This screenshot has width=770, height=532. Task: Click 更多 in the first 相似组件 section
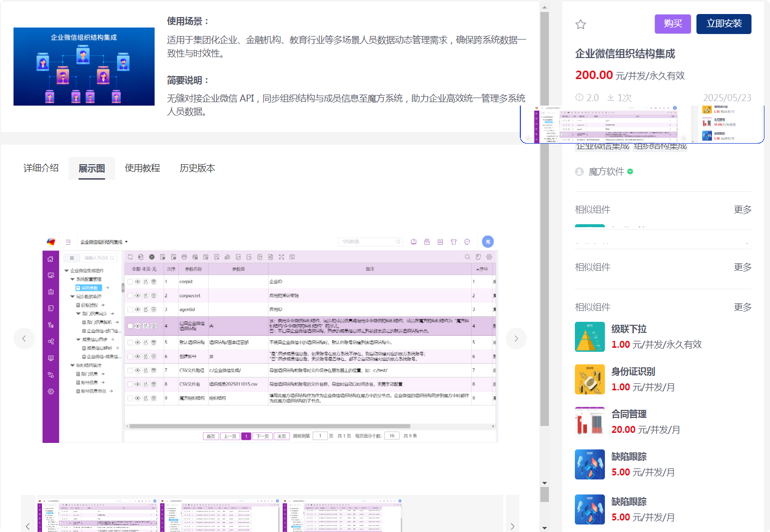[x=742, y=210]
